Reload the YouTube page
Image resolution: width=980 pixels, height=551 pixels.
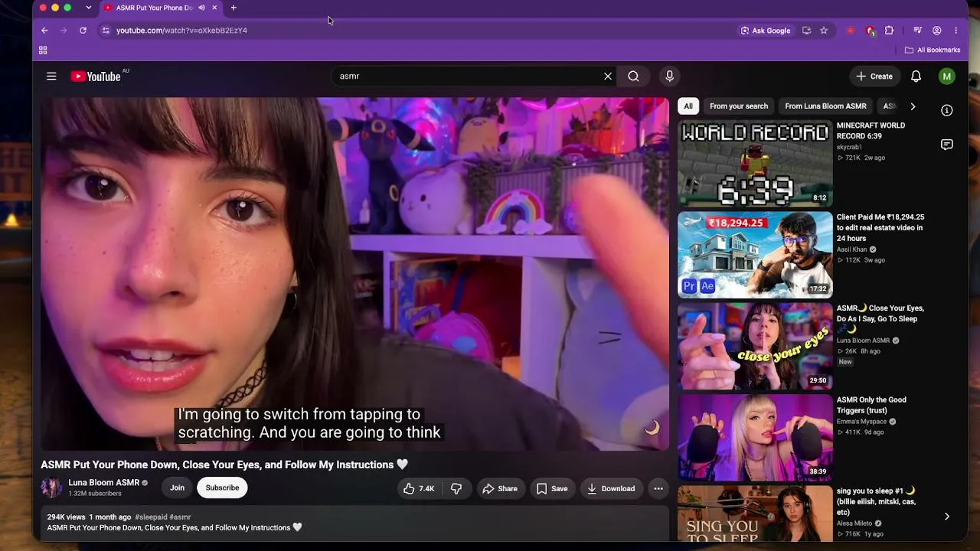(x=83, y=31)
